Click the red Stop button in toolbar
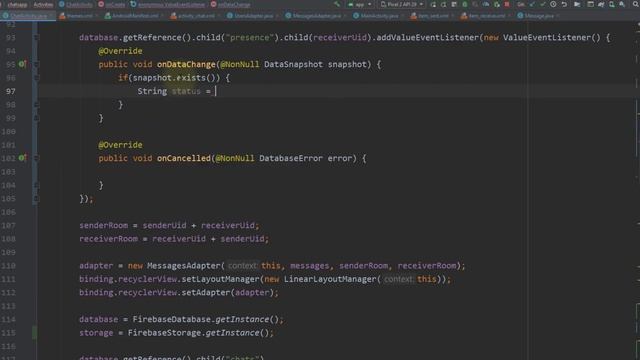Image resolution: width=640 pixels, height=360 pixels. click(x=507, y=4)
